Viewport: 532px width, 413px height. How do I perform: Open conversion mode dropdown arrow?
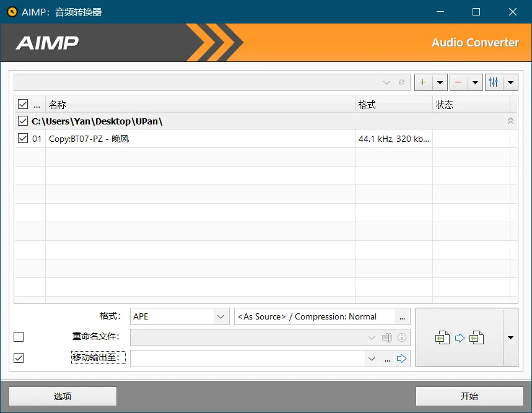(x=510, y=337)
